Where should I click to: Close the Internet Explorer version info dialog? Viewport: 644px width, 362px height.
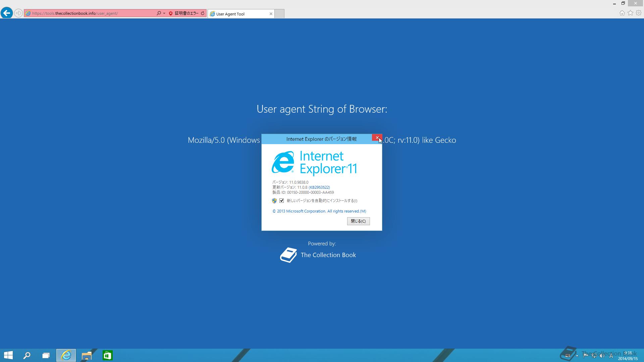pyautogui.click(x=377, y=138)
